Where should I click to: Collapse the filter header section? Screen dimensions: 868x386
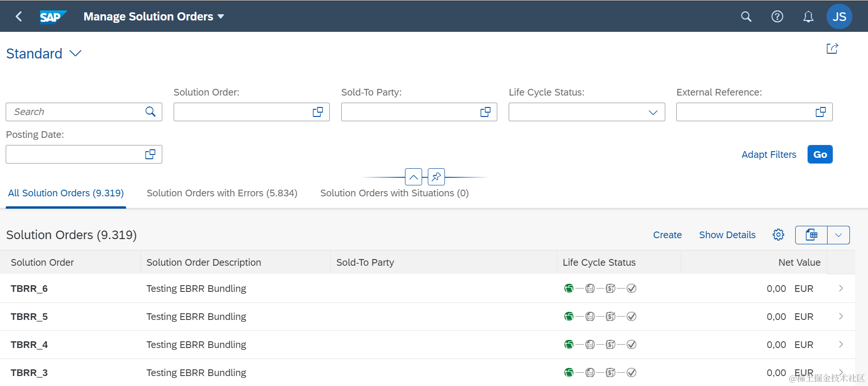coord(414,177)
